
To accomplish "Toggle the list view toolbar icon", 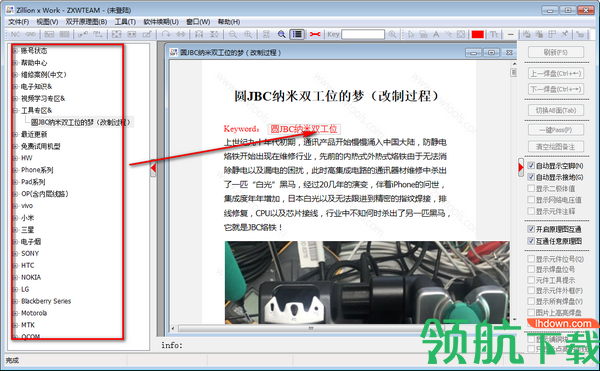I will coord(297,34).
